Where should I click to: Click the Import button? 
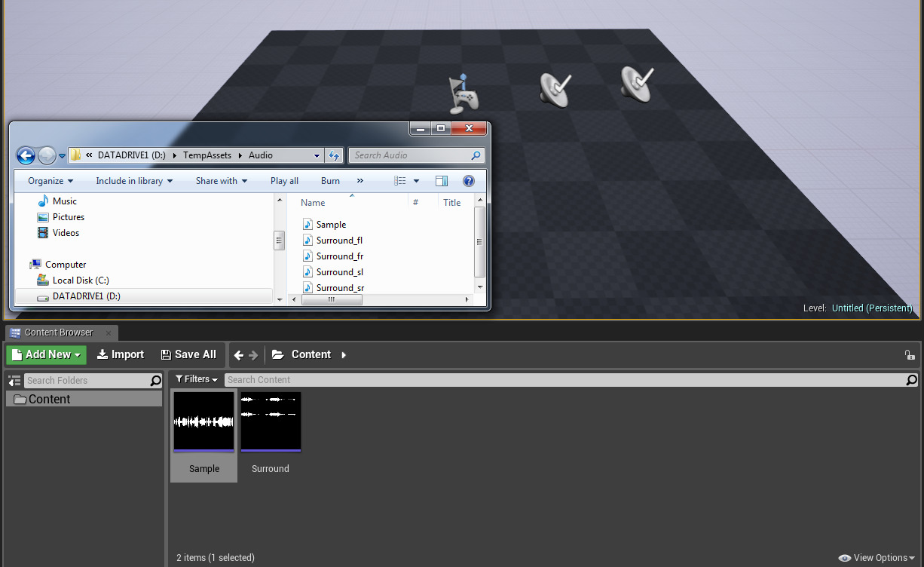click(121, 354)
